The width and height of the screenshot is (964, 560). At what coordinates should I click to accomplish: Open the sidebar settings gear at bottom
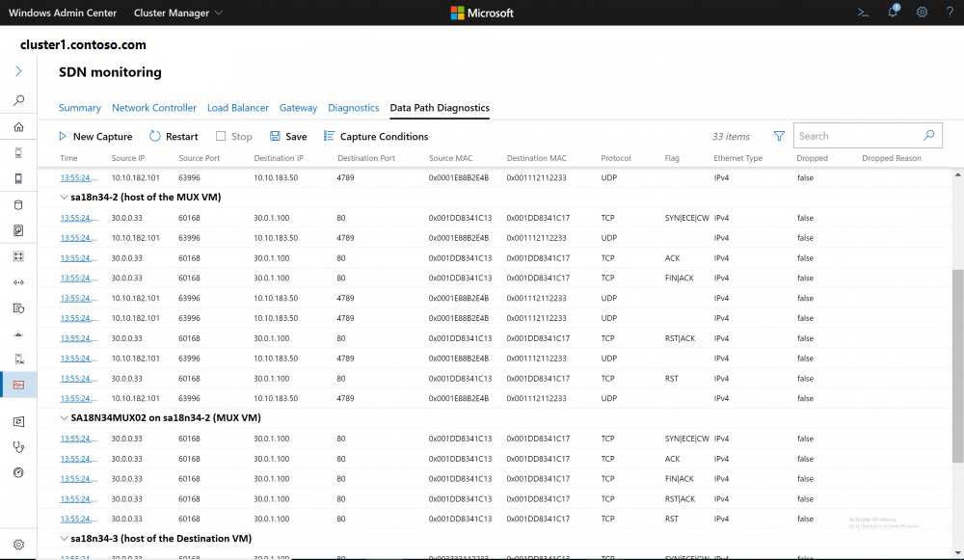point(18,545)
